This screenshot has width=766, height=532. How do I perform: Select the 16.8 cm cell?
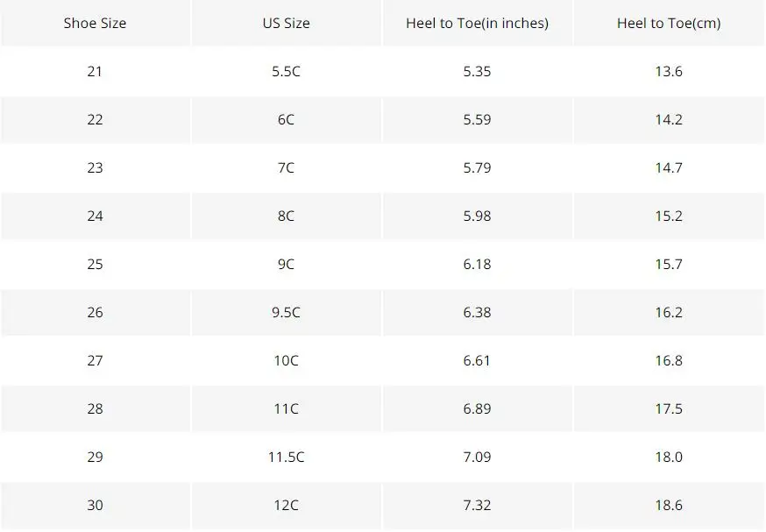click(669, 360)
